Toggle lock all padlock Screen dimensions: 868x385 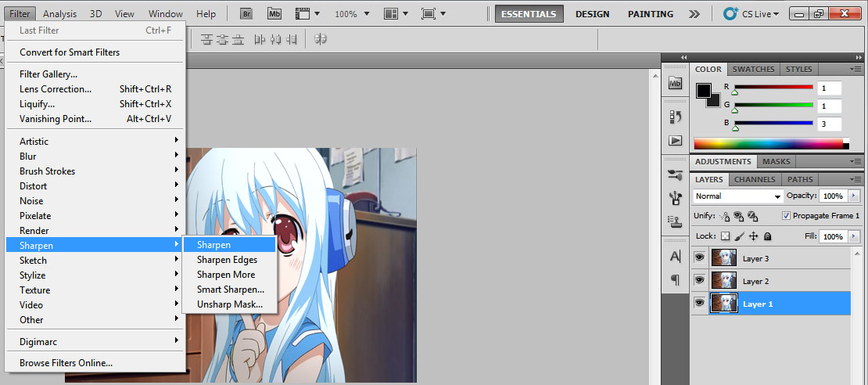[x=767, y=236]
